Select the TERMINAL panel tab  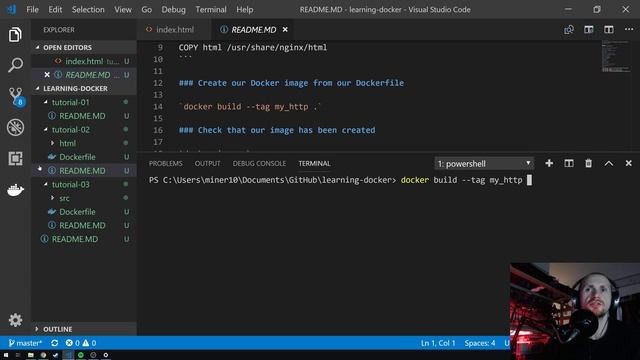314,163
